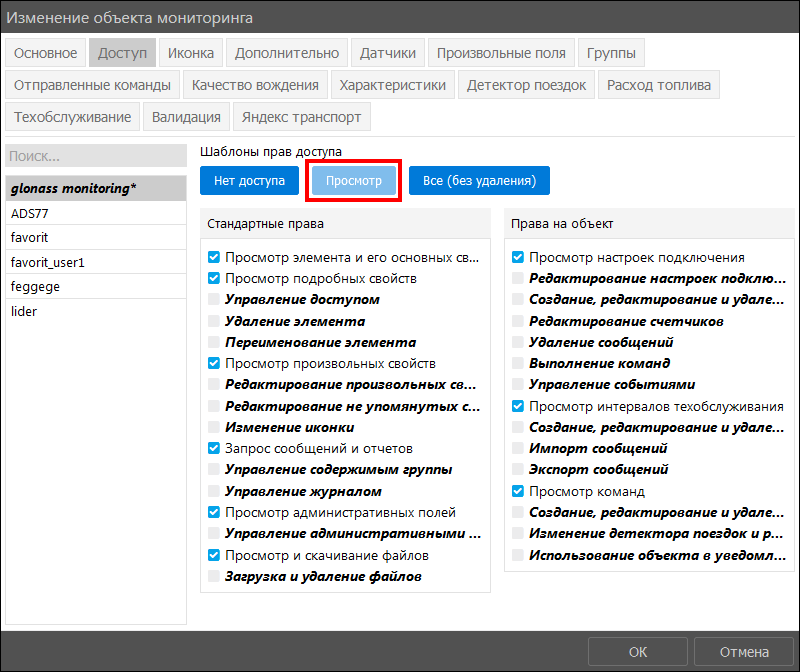The image size is (800, 672).
Task: Check the Удаление элемента checkbox
Action: pyautogui.click(x=214, y=321)
